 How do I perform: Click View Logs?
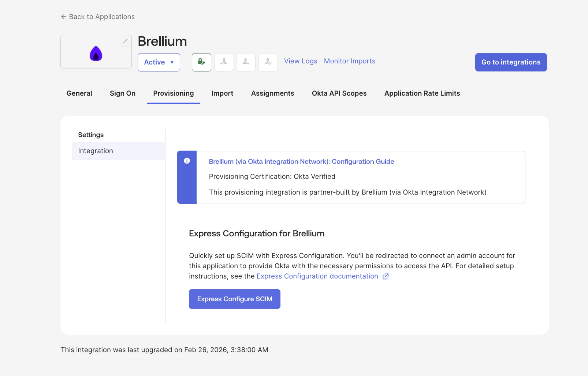[300, 61]
